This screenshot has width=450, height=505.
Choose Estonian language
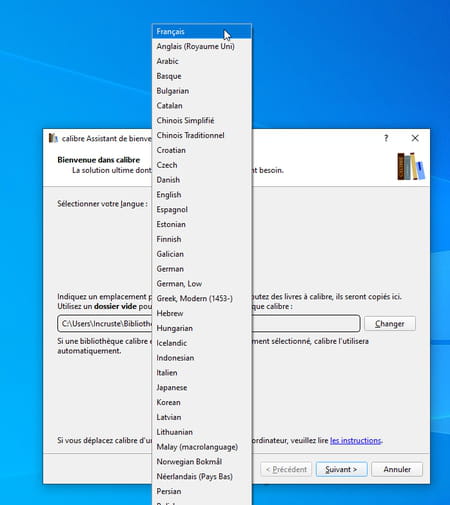(202, 224)
